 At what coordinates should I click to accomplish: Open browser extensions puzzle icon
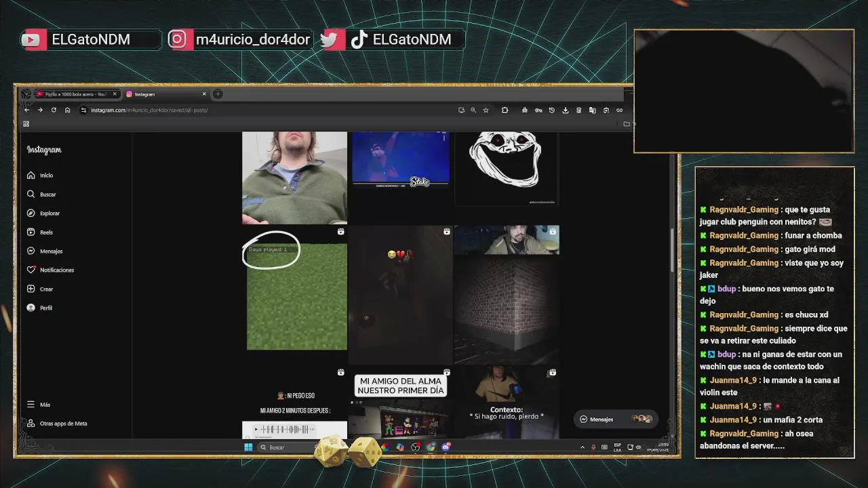[x=505, y=110]
